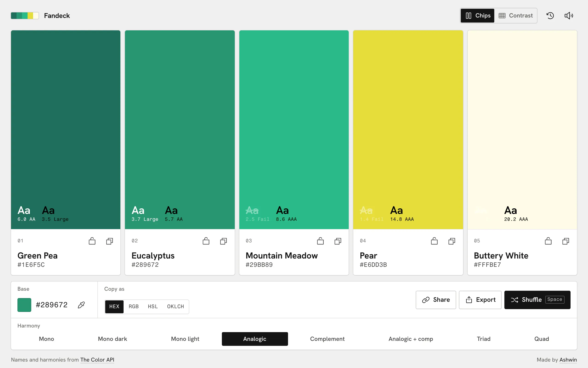Open the palette history icon
588x368 pixels.
(x=550, y=16)
